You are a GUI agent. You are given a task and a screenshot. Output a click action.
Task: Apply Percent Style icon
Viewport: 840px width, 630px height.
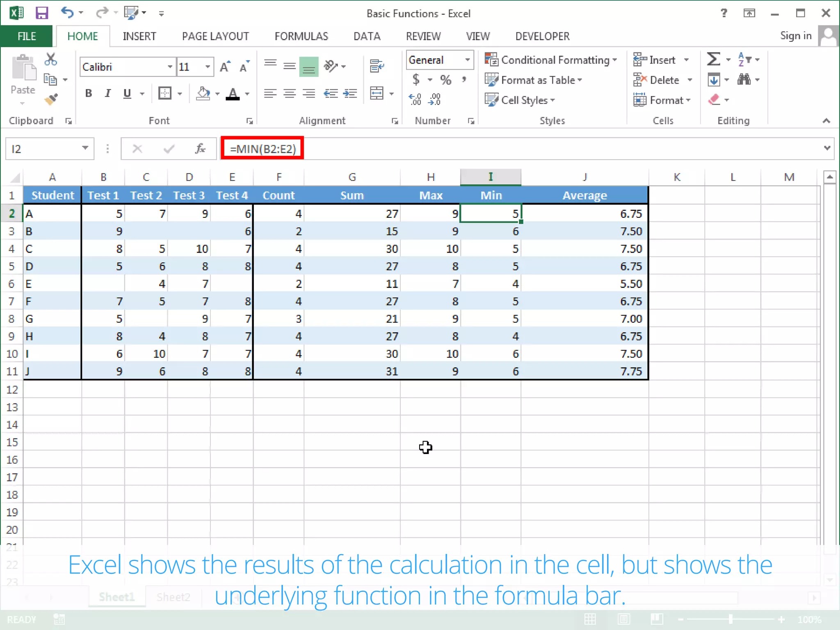(x=445, y=80)
